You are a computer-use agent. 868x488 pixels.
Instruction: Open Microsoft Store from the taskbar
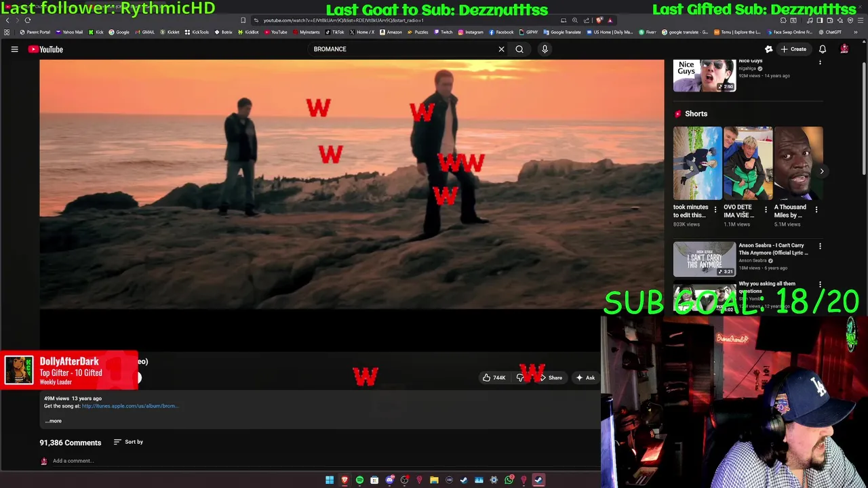(x=374, y=480)
